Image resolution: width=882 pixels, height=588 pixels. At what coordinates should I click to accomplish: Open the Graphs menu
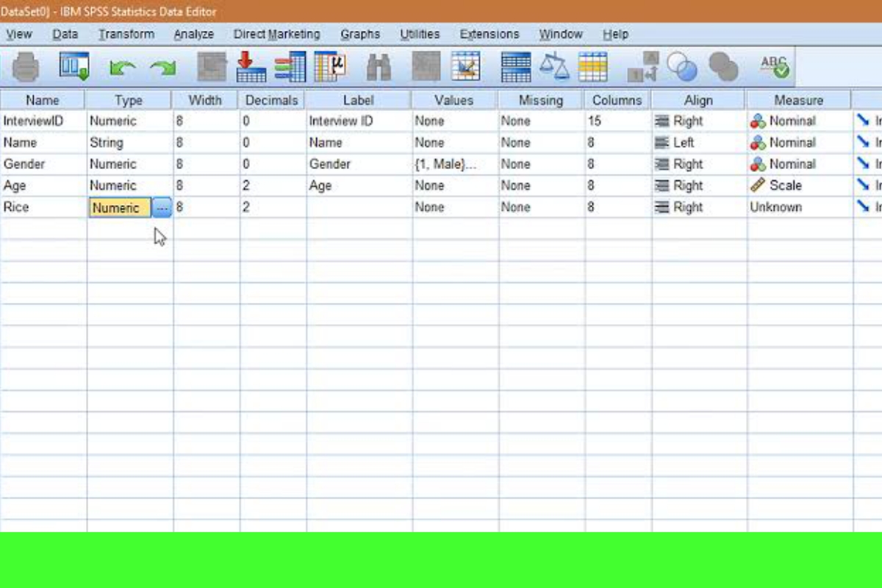coord(360,34)
